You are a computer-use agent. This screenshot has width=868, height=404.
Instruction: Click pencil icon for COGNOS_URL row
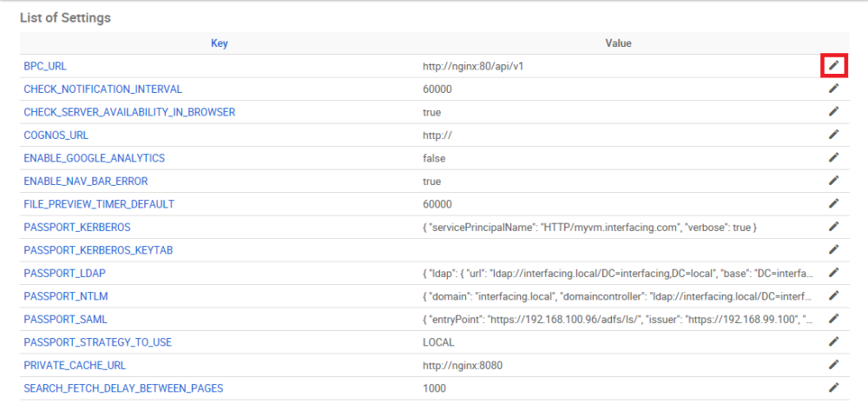[x=833, y=135]
